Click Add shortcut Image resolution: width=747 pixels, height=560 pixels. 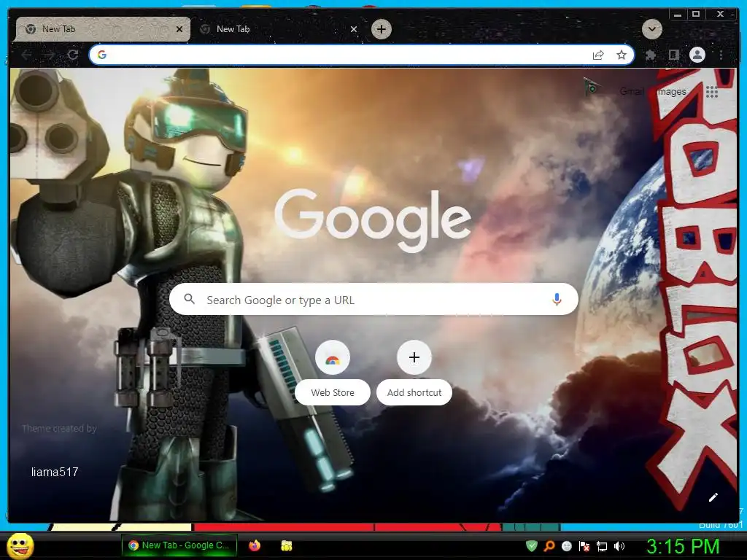tap(414, 373)
